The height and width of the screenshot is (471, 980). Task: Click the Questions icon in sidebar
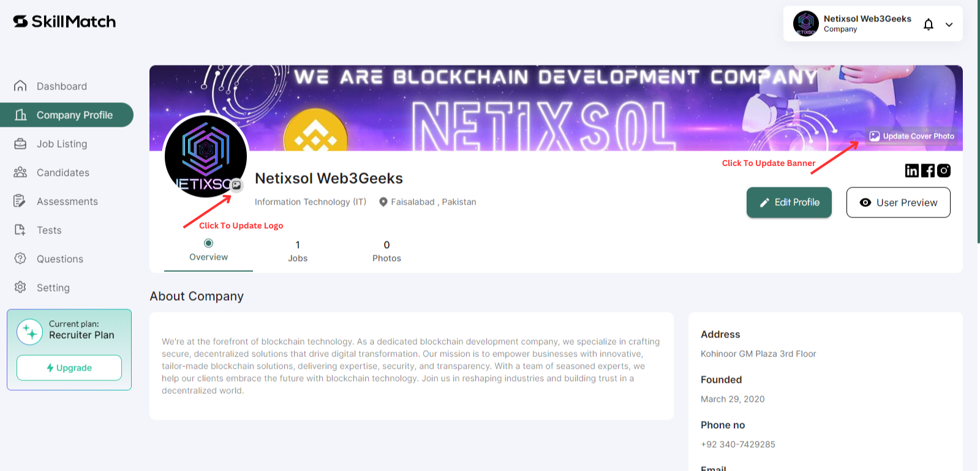20,258
